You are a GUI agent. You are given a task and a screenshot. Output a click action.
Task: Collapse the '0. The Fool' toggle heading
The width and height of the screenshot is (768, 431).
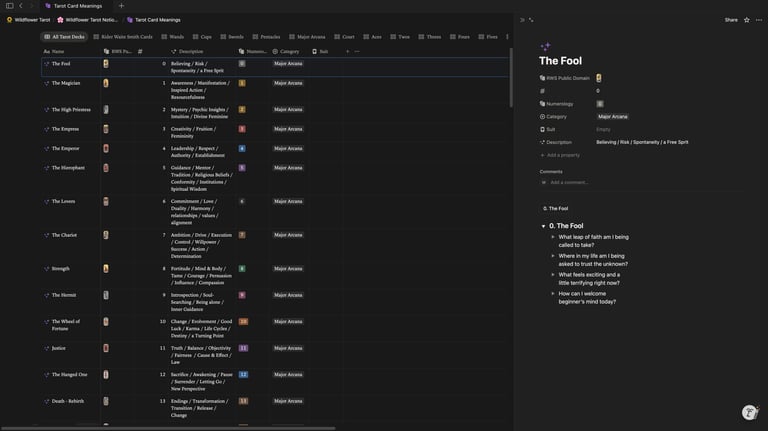[x=543, y=226]
